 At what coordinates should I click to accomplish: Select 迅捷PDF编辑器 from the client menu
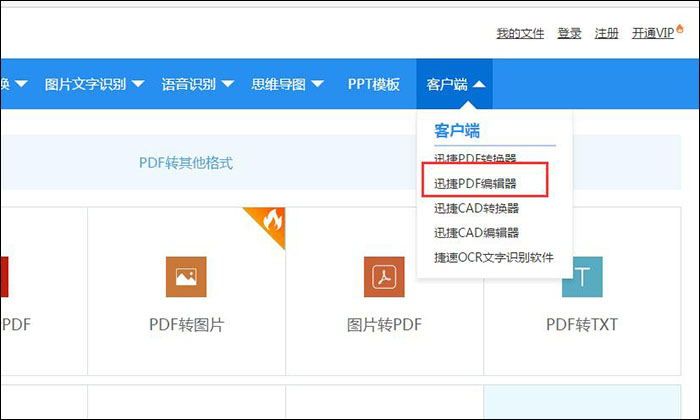click(475, 183)
